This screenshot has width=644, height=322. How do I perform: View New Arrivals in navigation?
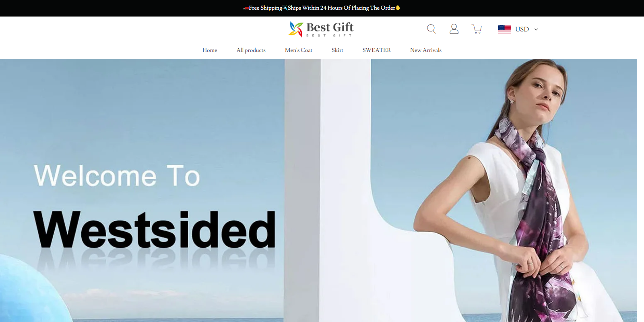coord(426,50)
